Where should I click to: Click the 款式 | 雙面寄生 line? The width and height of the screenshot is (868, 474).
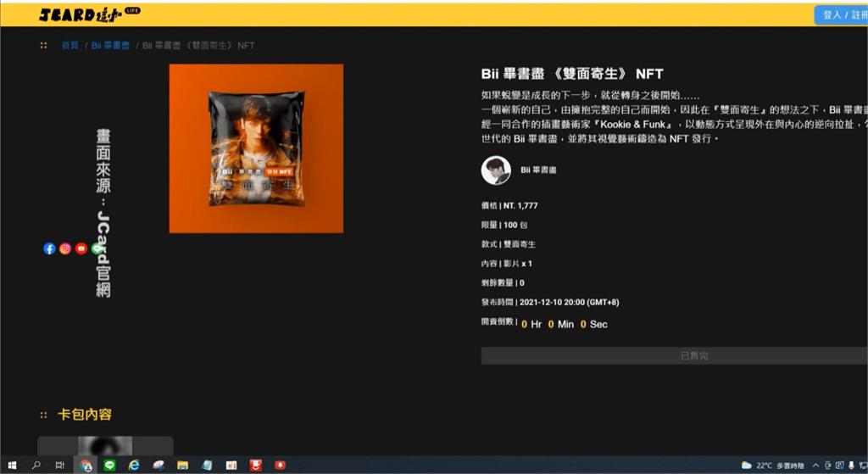click(509, 244)
